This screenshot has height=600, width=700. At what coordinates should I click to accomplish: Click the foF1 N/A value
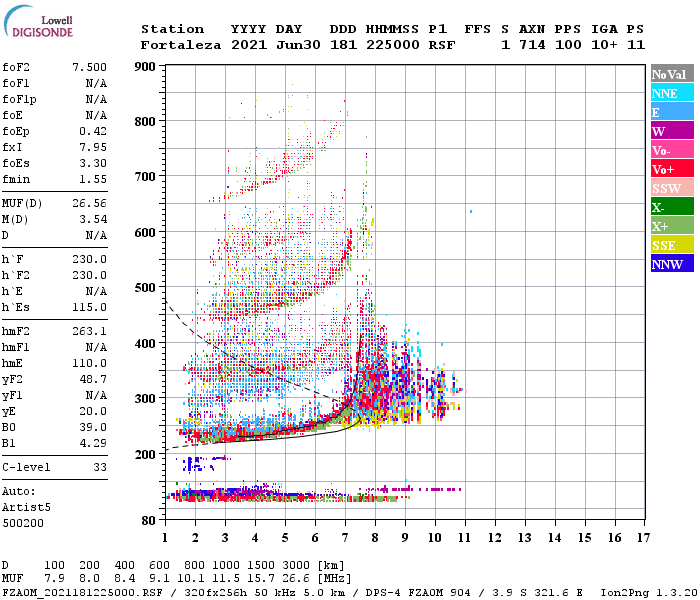click(x=96, y=83)
